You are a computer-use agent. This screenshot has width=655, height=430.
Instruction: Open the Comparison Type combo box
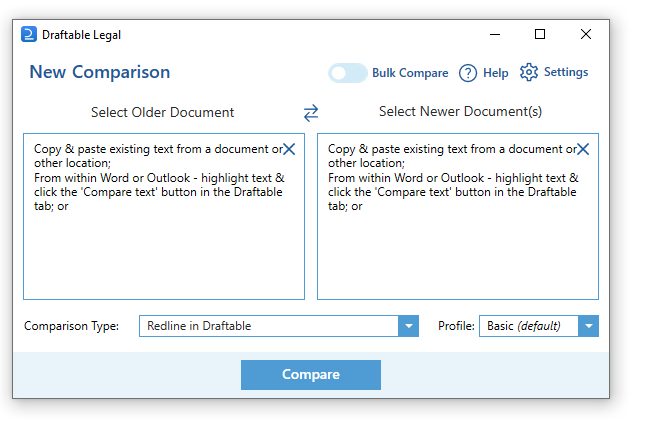pos(268,326)
